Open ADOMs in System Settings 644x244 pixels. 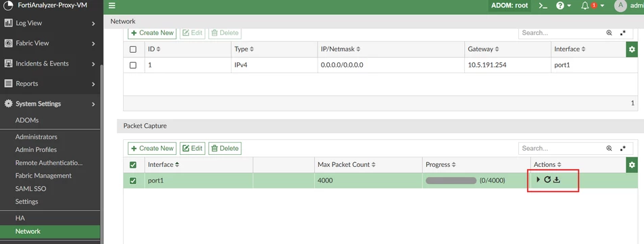click(27, 120)
